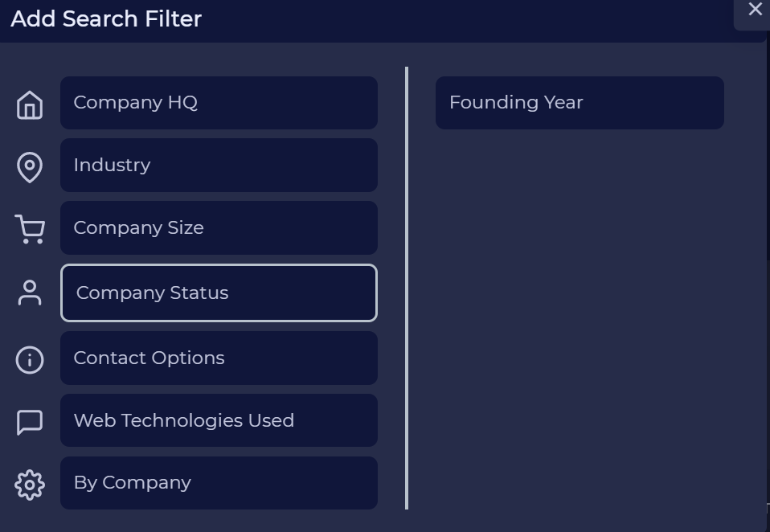Select the Company HQ filter category
The image size is (770, 532).
pyautogui.click(x=219, y=103)
